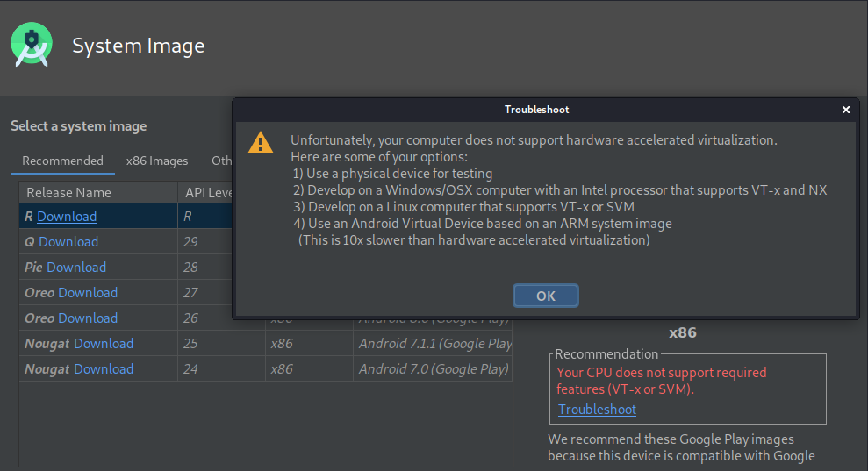Click the Troubleshoot dialog title bar
This screenshot has height=471, width=868.
coord(536,110)
